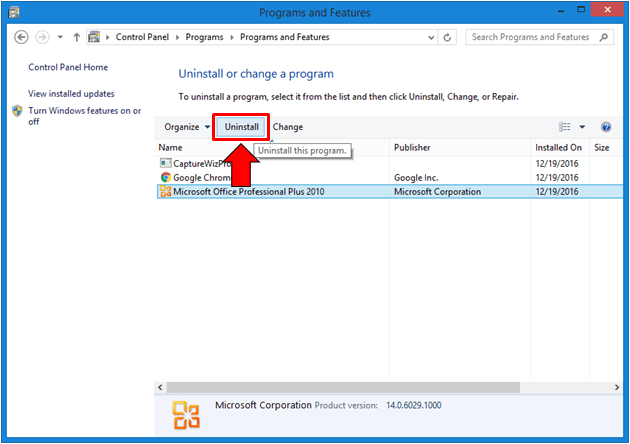Open Control Panel Home link

pos(68,67)
